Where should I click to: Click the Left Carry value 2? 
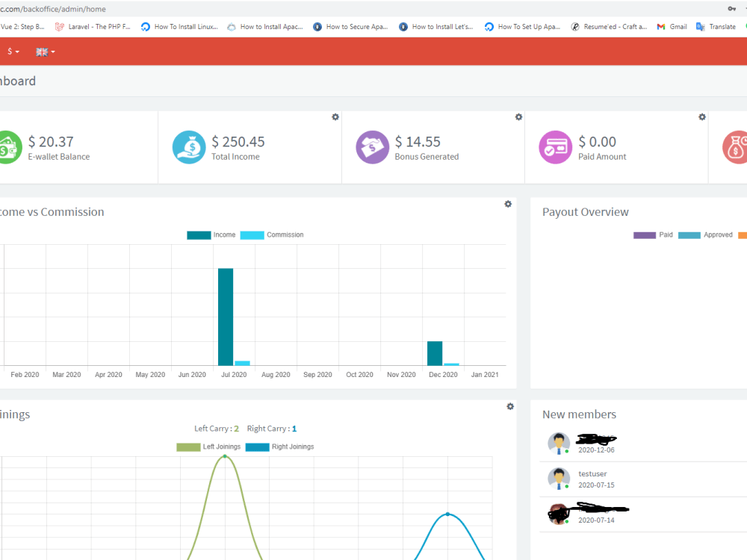(x=236, y=429)
